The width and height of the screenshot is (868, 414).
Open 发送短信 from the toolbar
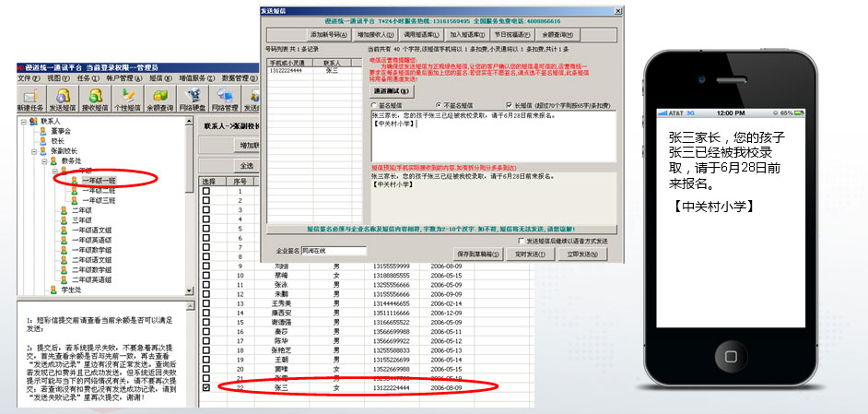tap(63, 100)
